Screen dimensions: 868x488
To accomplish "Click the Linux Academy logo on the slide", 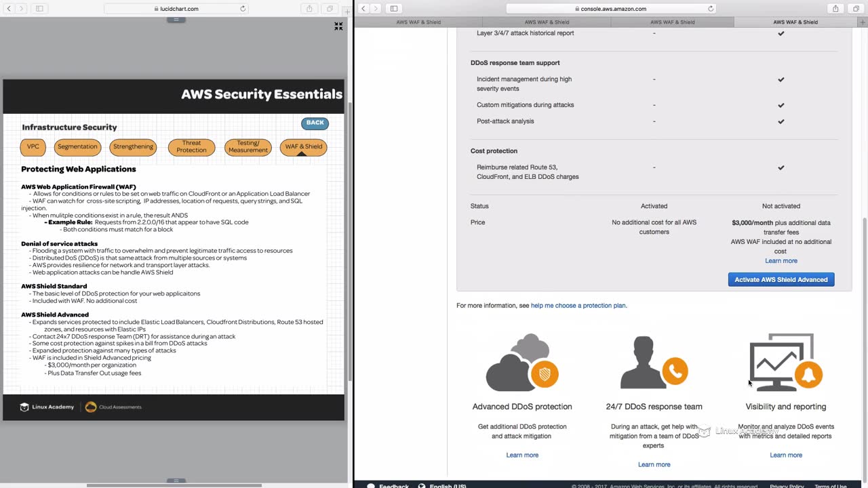I will pos(47,407).
